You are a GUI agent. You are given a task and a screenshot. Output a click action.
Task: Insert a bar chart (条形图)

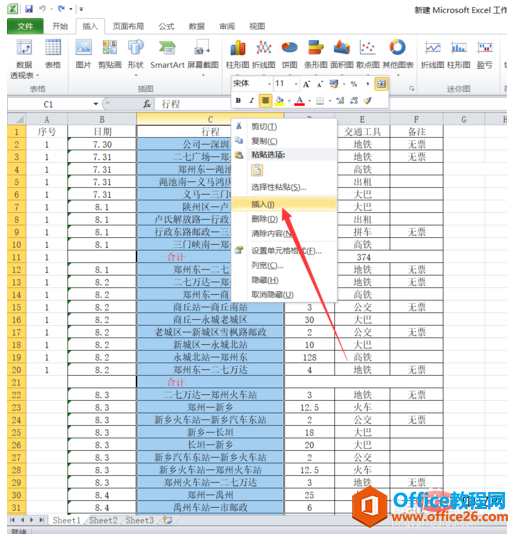[x=315, y=54]
